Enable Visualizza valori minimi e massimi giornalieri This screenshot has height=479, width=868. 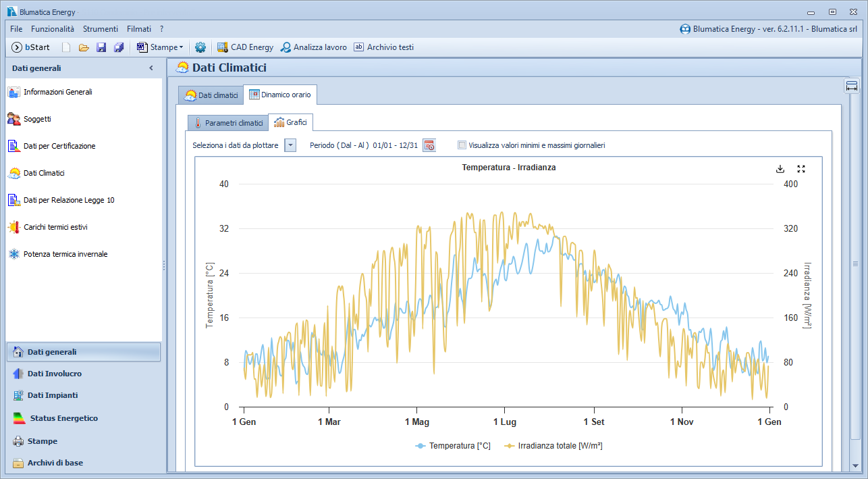coord(462,145)
